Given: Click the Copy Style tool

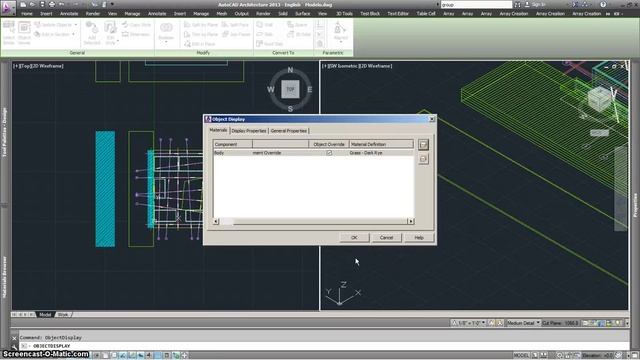Looking at the screenshot, I should click(137, 25).
